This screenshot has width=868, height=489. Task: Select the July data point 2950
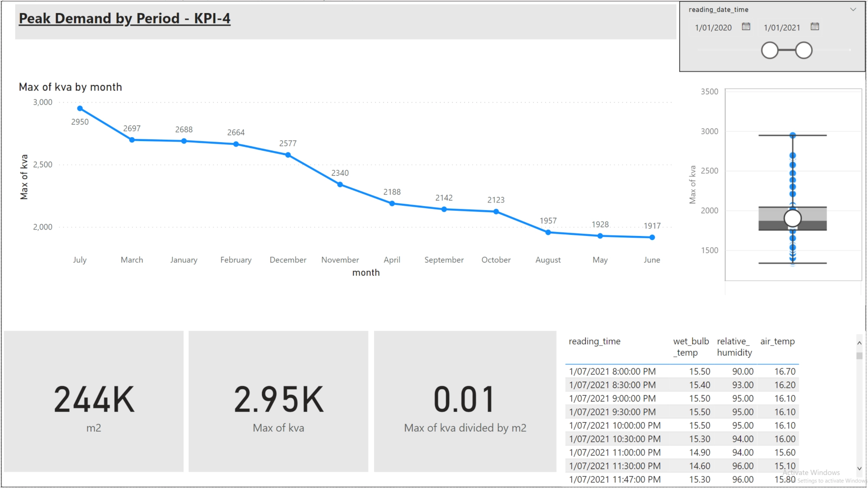pyautogui.click(x=80, y=108)
